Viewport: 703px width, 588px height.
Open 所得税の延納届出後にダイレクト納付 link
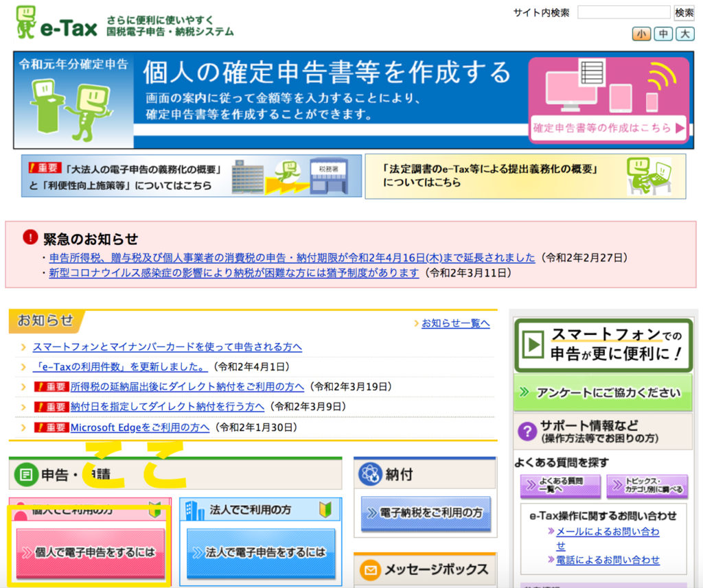(187, 387)
